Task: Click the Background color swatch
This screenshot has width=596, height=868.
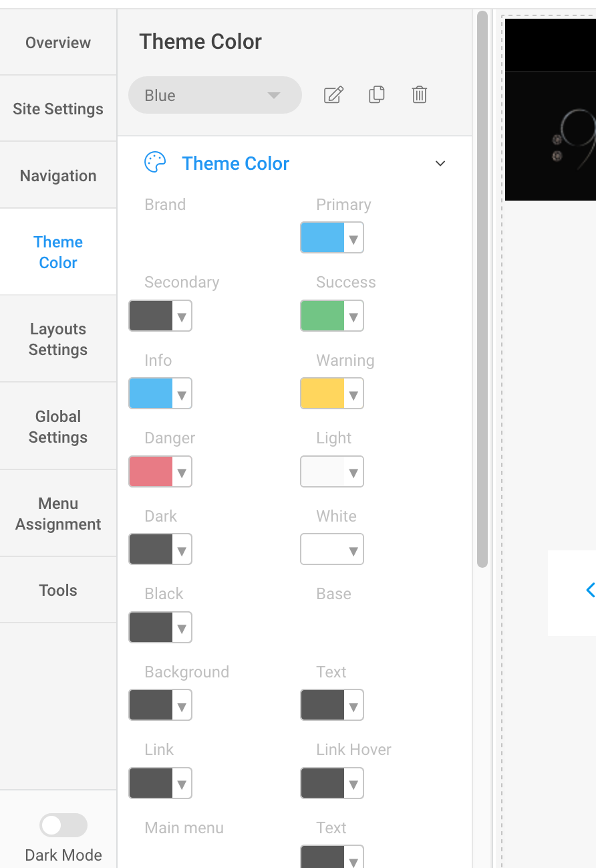Action: [x=151, y=706]
